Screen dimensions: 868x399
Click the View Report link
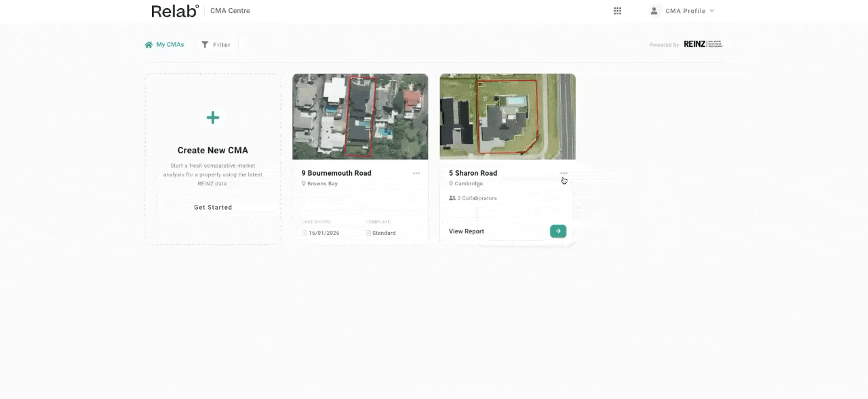click(467, 231)
